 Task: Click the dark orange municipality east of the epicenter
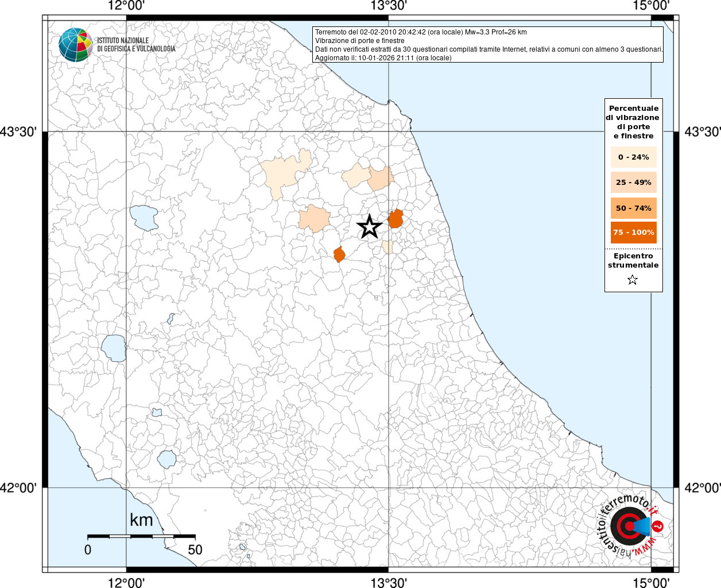(396, 219)
